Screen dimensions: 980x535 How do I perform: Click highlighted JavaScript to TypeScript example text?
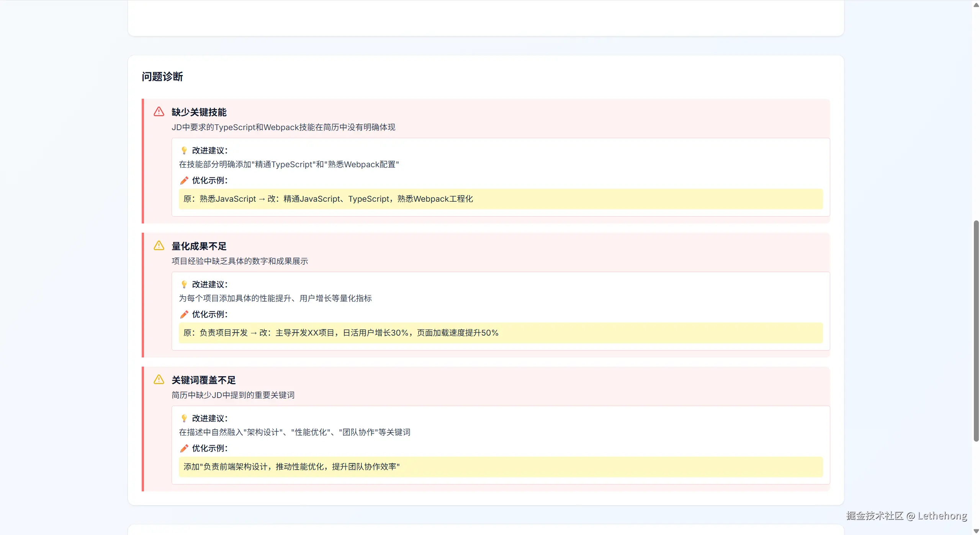pos(328,199)
